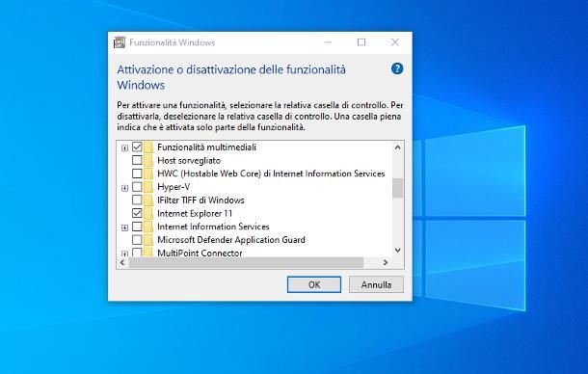Click the vertical scrollbar down arrow
The image size is (588, 374).
(397, 251)
